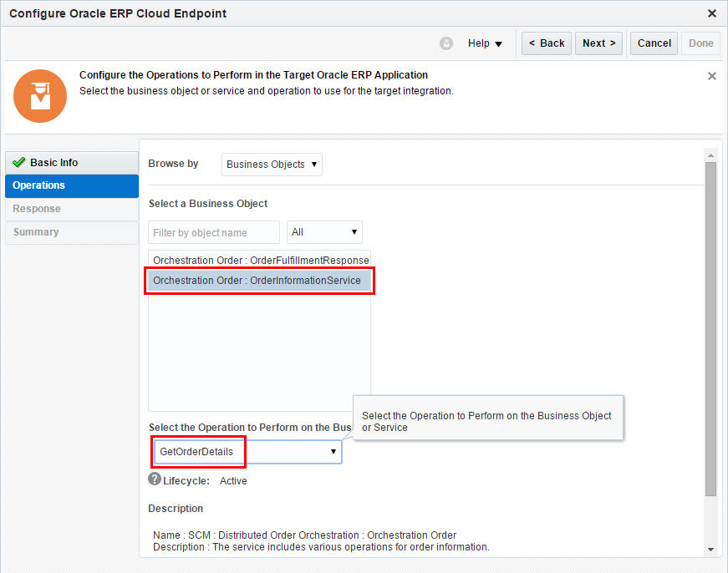The image size is (728, 573).
Task: Cancel the endpoint configuration
Action: (654, 43)
